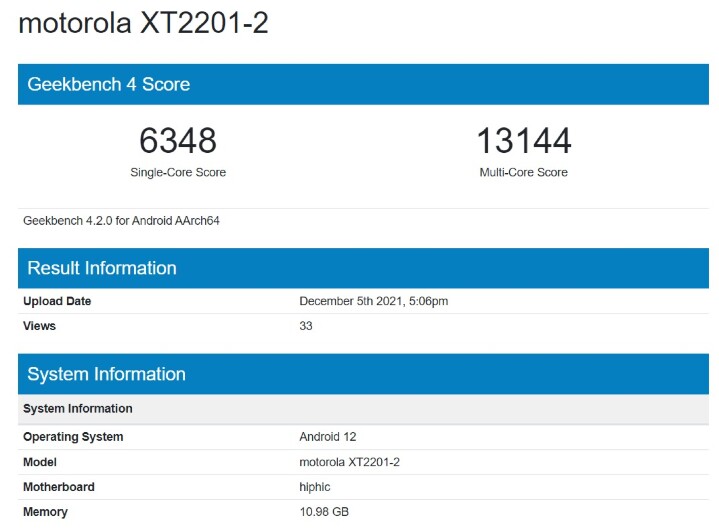This screenshot has width=719, height=530.
Task: Click the motorola XT2201-2 page title
Action: [x=143, y=22]
